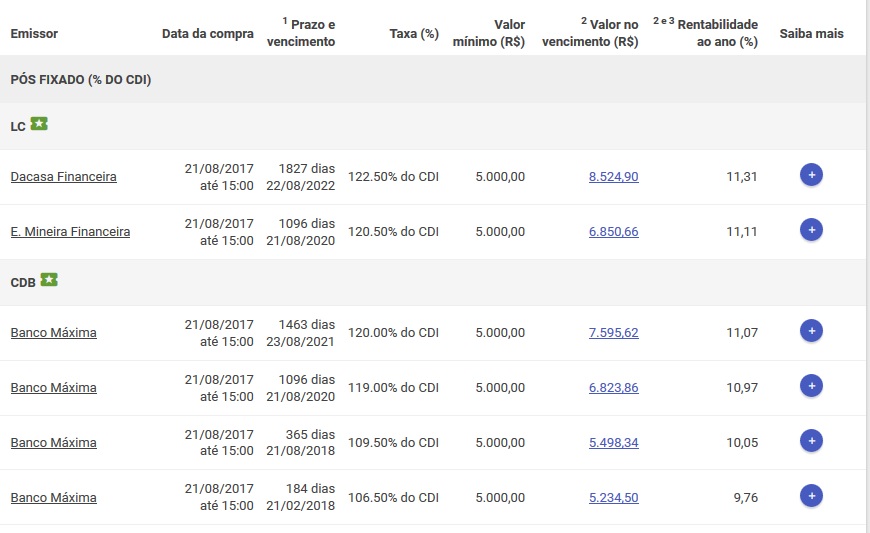Expand details for Banco Máxima 119.00% CDI row
This screenshot has width=870, height=533.
pyautogui.click(x=811, y=386)
